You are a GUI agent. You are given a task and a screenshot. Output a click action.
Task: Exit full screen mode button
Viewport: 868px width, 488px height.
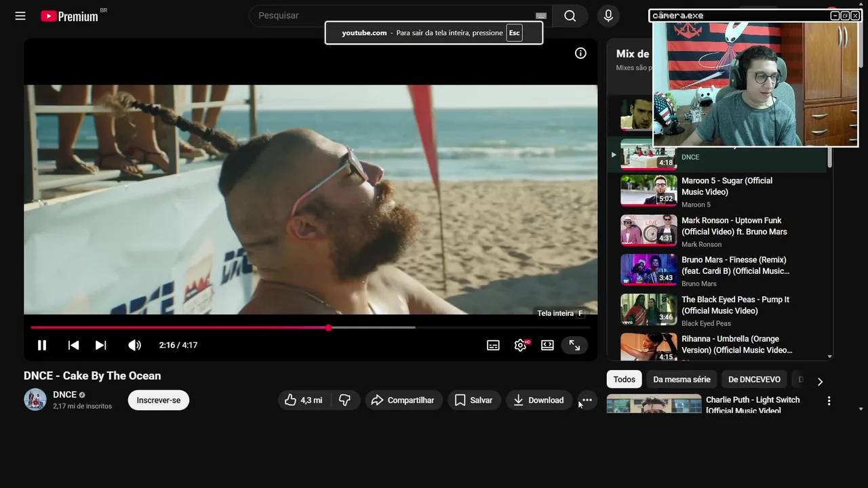coord(574,345)
